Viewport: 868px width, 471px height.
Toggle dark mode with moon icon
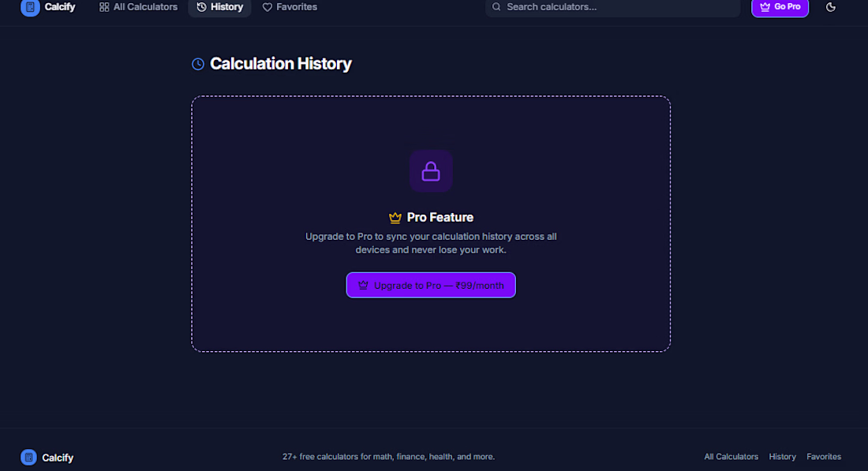(830, 7)
